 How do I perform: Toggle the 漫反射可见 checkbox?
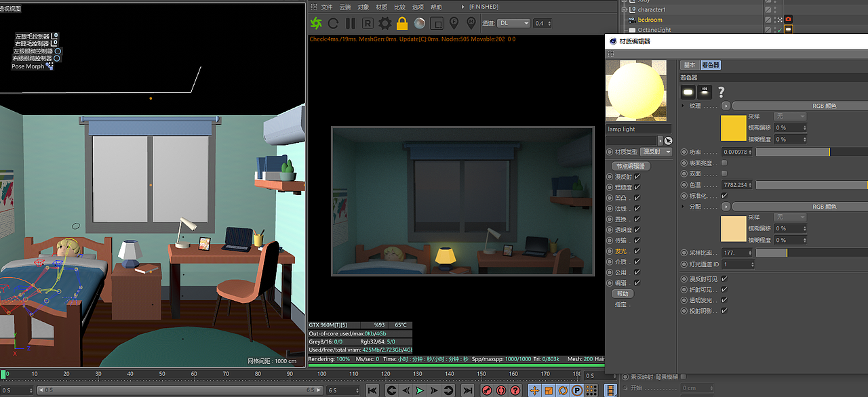(723, 279)
